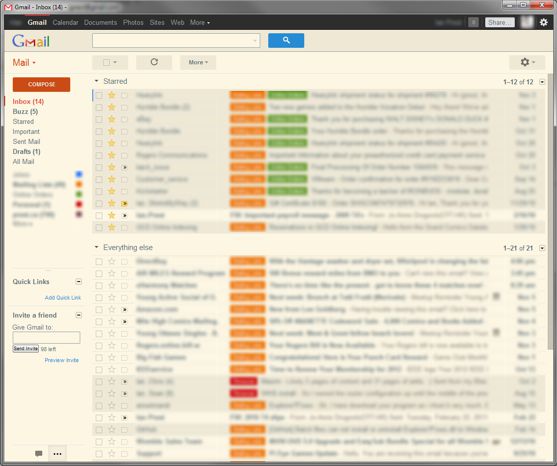The width and height of the screenshot is (557, 466).
Task: Click the three-dots gadget icon at the bottom left
Action: 57,454
